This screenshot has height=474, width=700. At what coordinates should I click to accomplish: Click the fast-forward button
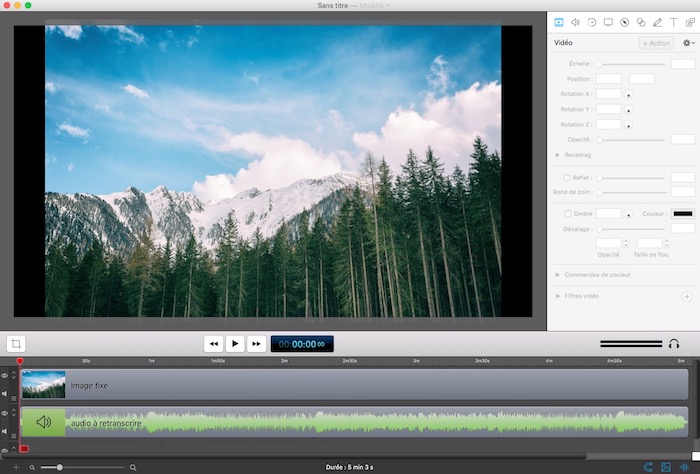[x=257, y=344]
